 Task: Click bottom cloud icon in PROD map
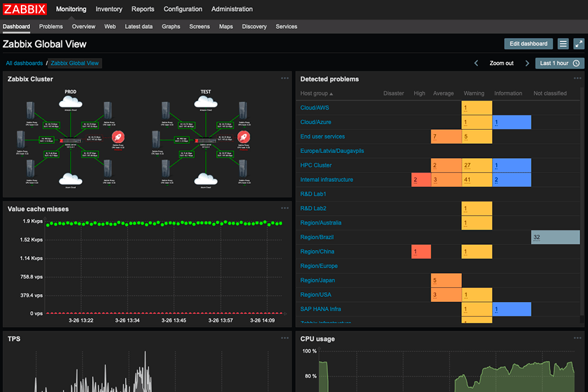click(70, 179)
